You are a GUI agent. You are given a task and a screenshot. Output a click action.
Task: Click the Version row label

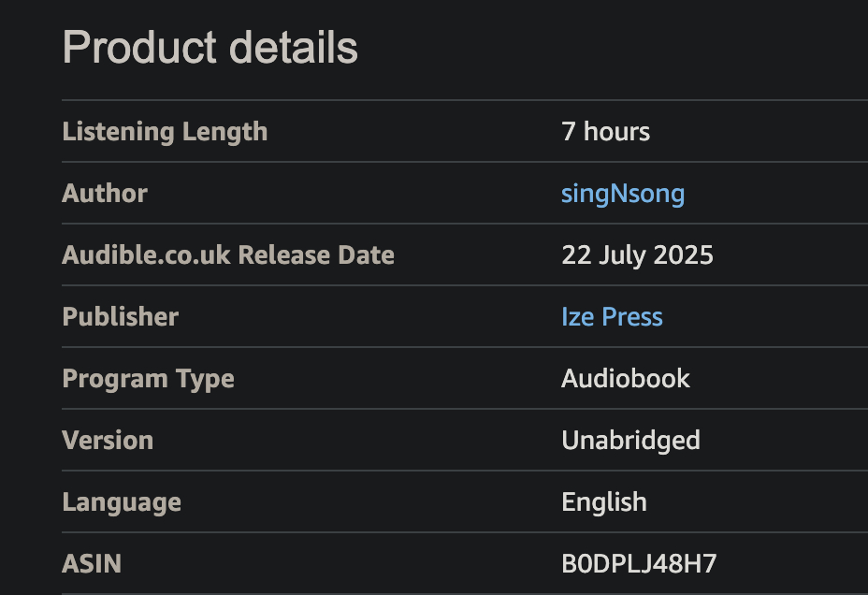pyautogui.click(x=108, y=441)
